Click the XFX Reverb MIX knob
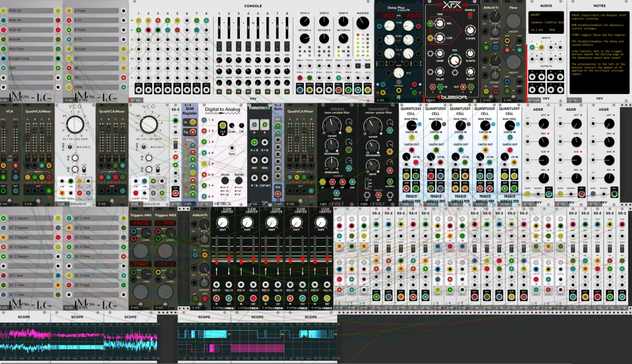This screenshot has height=364, width=632. [455, 61]
